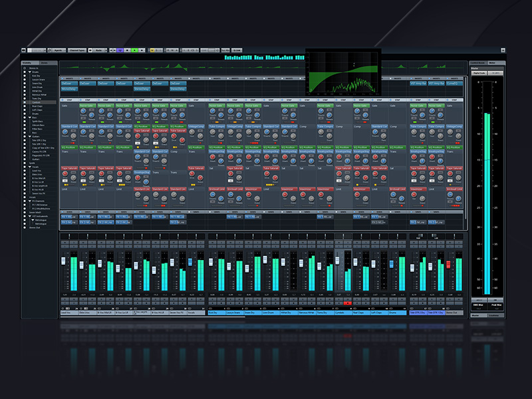Open the CurveEQ insert plugin
The image size is (532, 399).
coord(454,83)
